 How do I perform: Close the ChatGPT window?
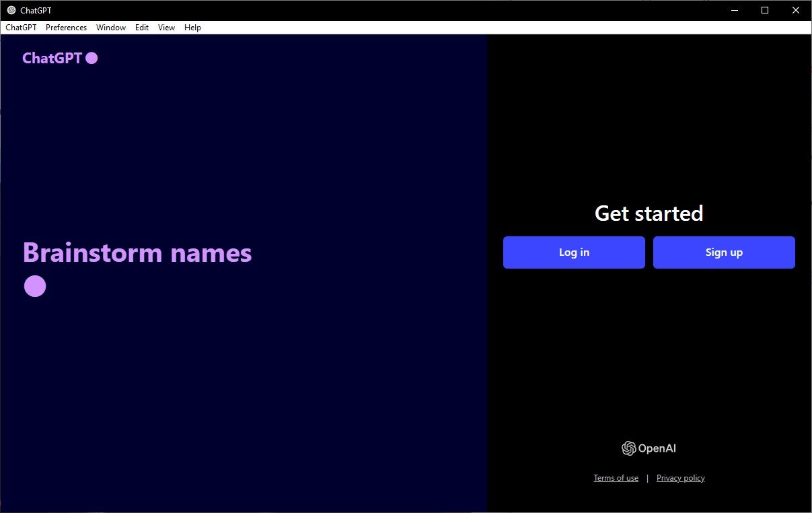[x=796, y=10]
